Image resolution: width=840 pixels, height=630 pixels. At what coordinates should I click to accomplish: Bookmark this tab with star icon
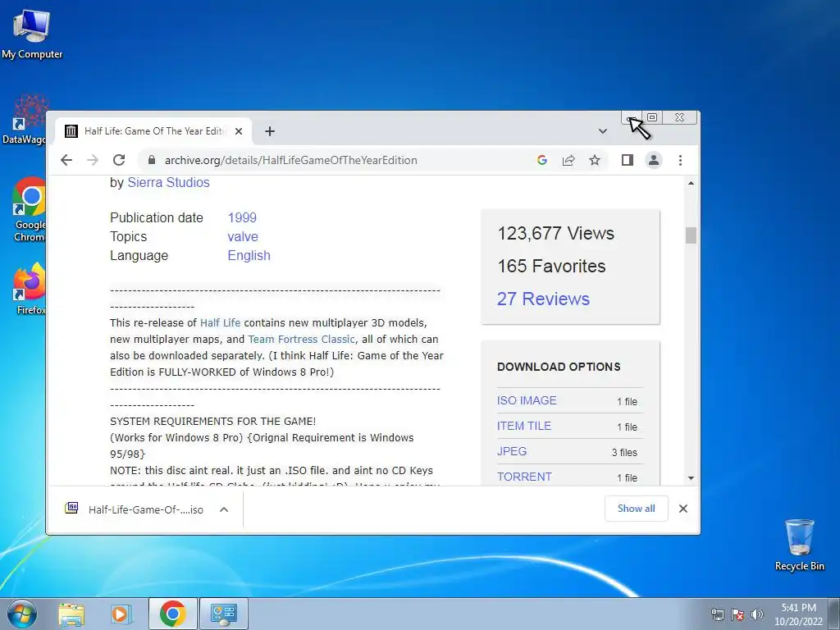[595, 160]
